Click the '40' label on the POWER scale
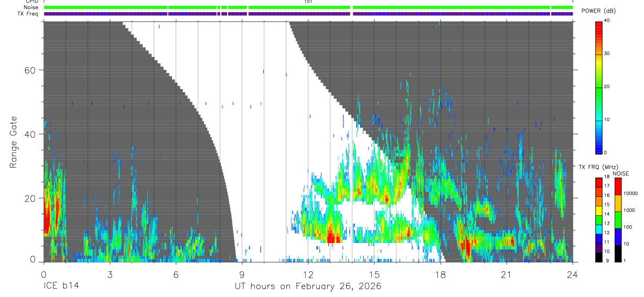 point(607,20)
